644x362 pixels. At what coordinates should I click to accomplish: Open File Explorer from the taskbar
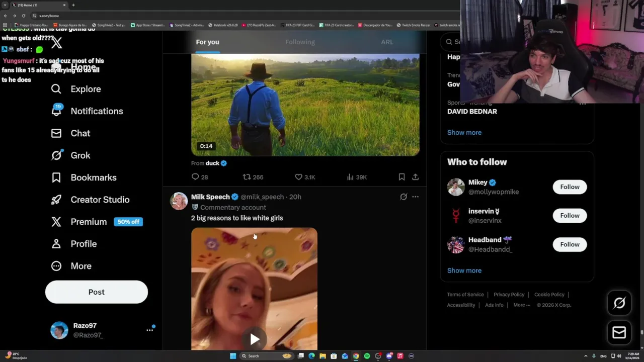pos(323,356)
